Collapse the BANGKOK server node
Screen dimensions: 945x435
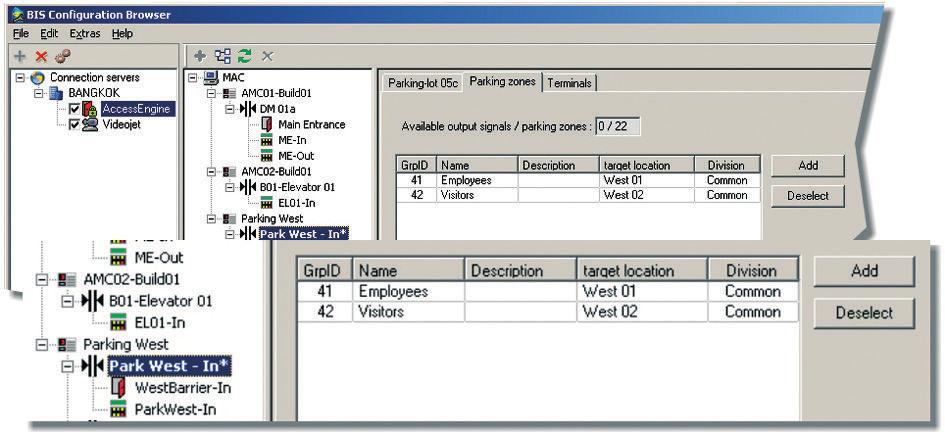[x=39, y=93]
